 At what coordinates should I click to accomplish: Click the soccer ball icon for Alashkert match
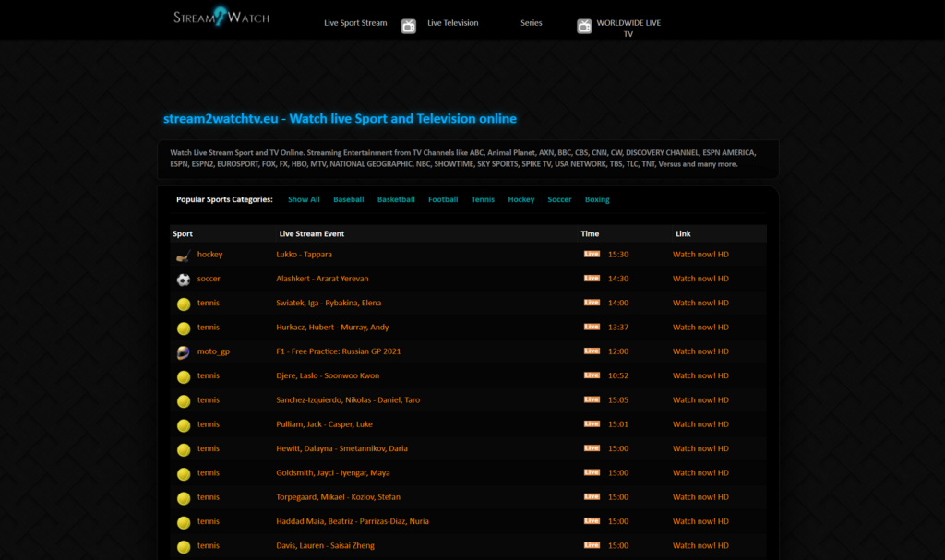point(184,279)
